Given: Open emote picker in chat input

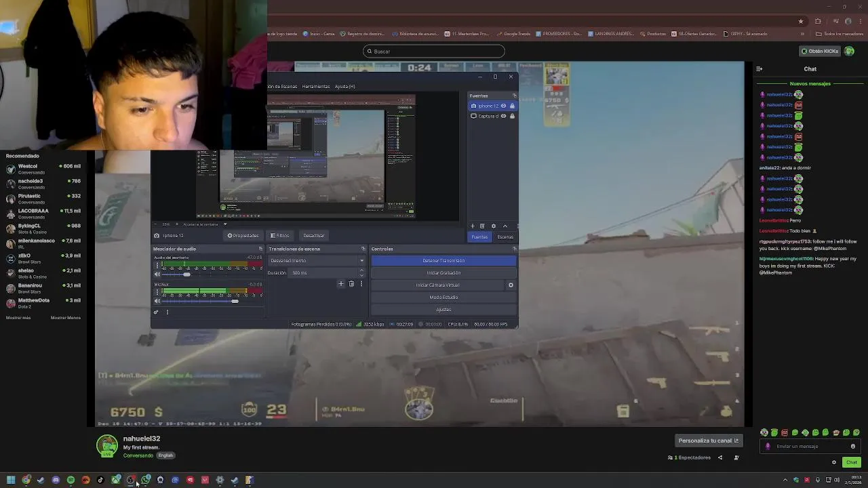Looking at the screenshot, I should pos(852,446).
